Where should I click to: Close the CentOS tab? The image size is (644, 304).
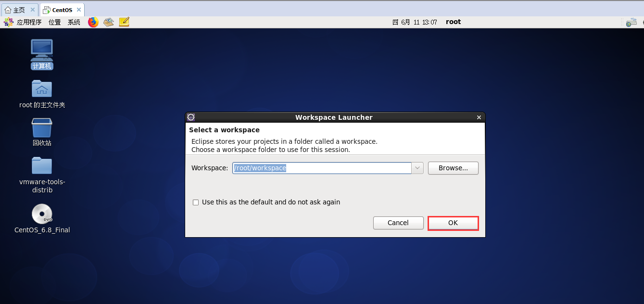pyautogui.click(x=78, y=10)
